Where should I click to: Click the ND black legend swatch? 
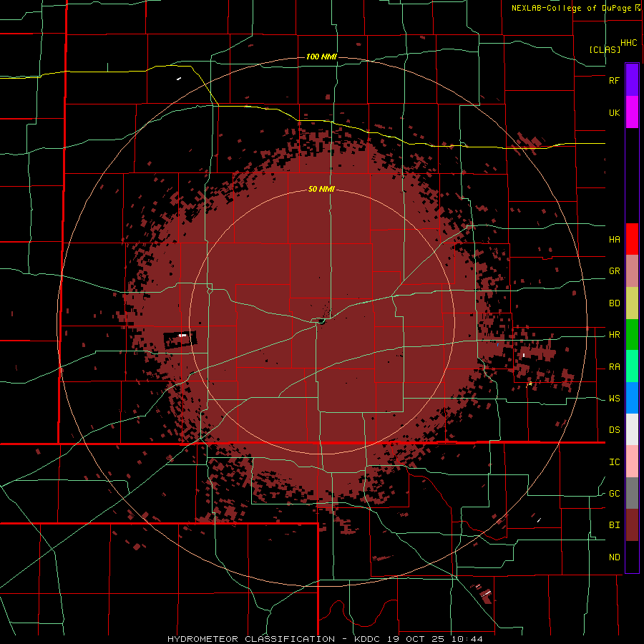coord(632,557)
